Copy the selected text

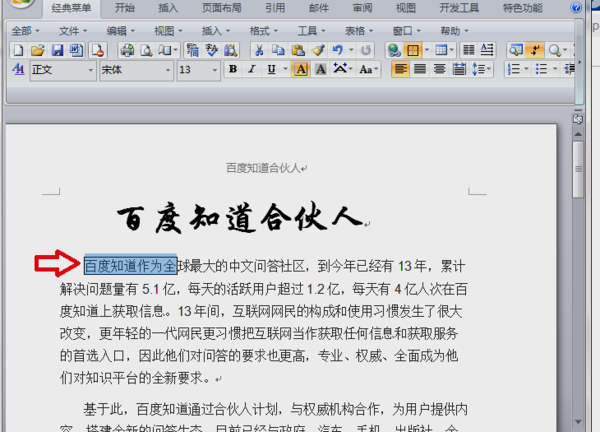click(278, 50)
